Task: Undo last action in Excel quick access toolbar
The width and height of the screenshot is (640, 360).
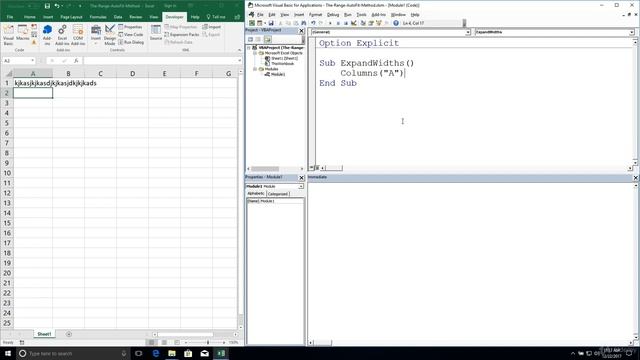Action: pos(57,6)
